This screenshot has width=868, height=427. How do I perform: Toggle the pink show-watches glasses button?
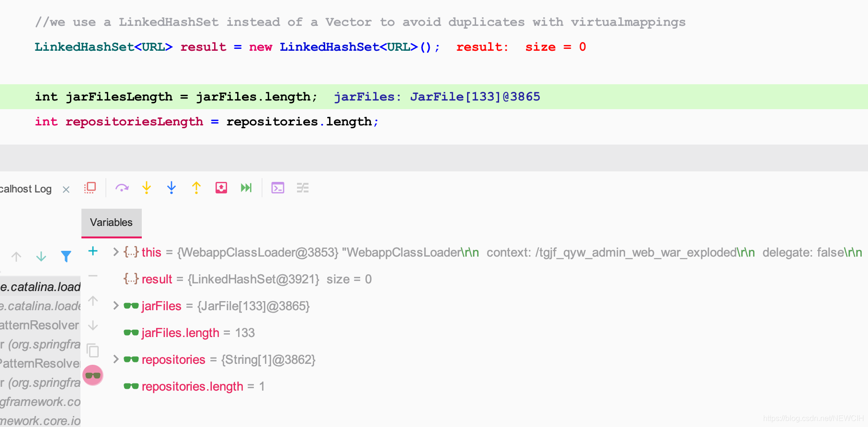point(93,375)
